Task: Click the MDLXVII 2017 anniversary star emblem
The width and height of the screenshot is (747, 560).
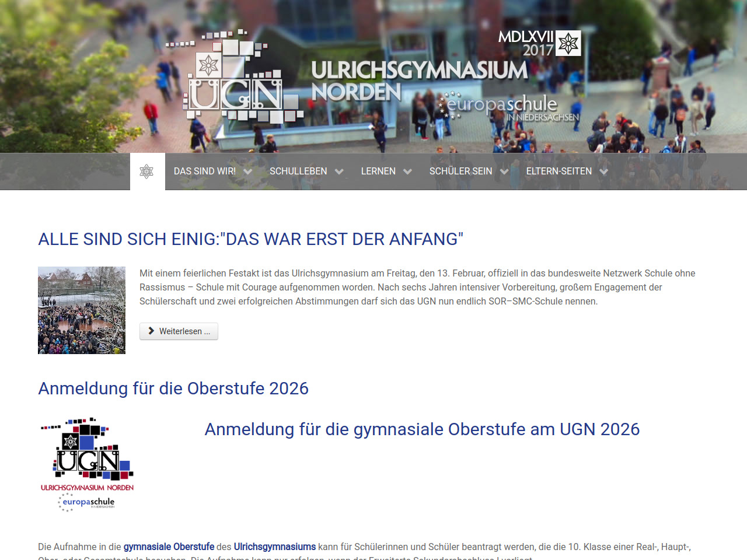Action: pos(568,44)
